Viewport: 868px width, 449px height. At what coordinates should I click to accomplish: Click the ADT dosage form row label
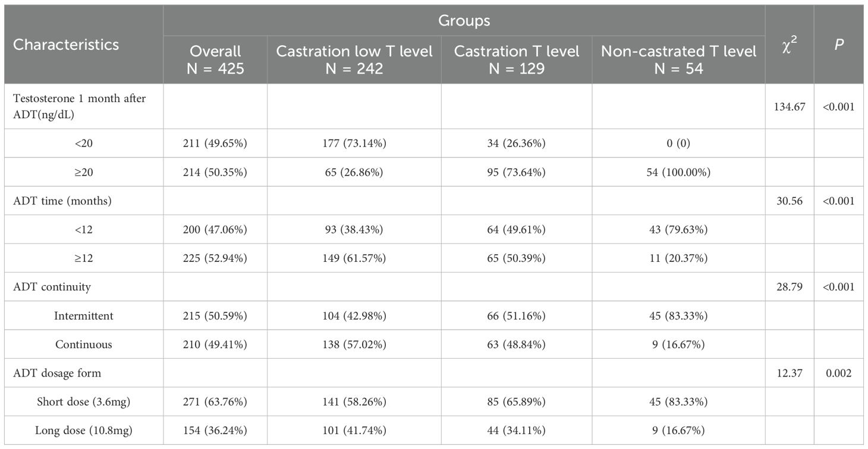pos(57,373)
